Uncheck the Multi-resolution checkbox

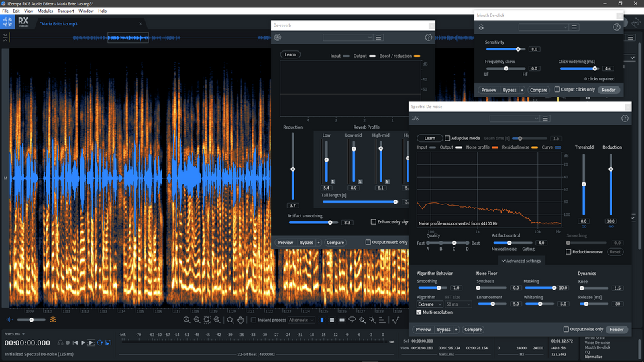pyautogui.click(x=420, y=312)
